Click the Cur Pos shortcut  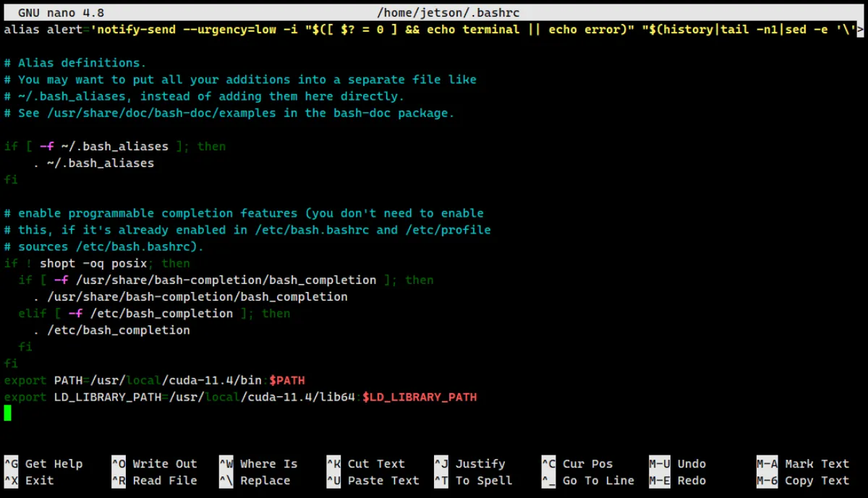576,464
